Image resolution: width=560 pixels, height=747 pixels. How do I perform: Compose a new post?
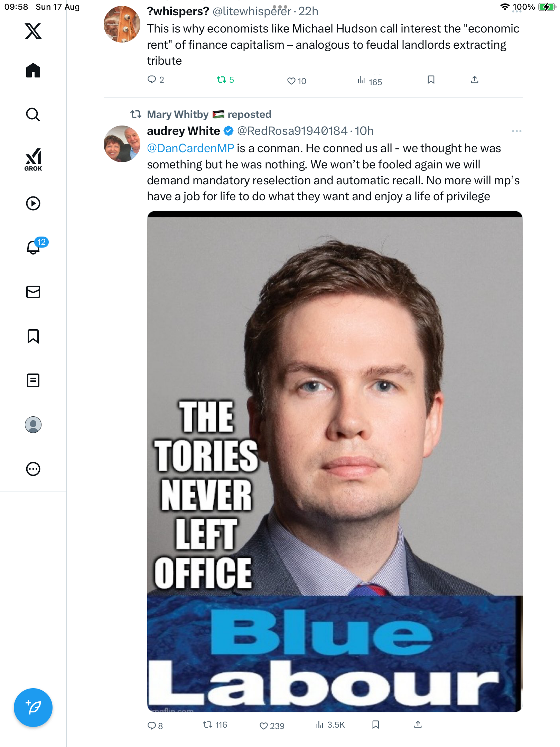pos(33,708)
